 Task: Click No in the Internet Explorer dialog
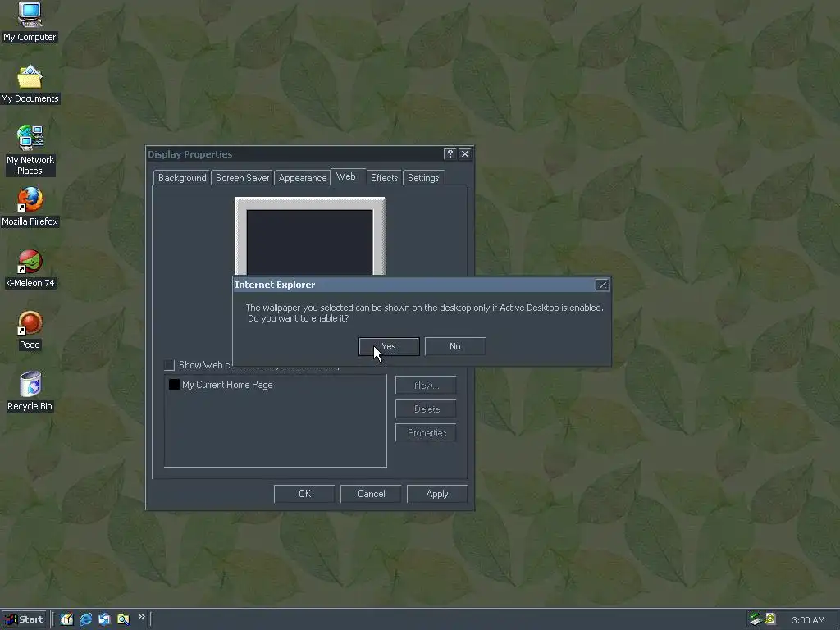(454, 346)
